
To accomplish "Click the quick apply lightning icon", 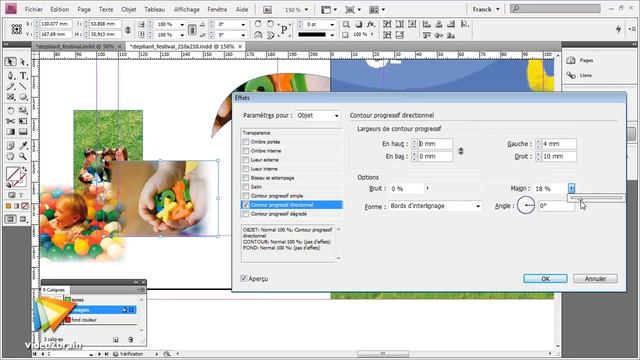I will (x=618, y=29).
